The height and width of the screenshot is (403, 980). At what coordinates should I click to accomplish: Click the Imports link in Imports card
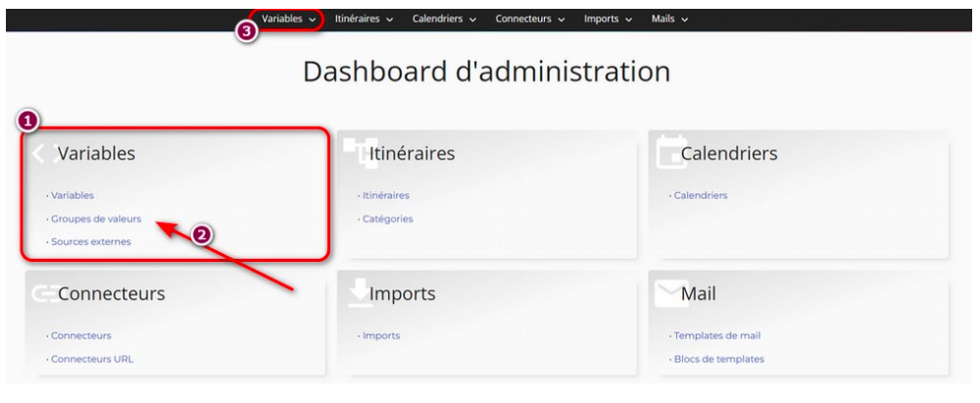coord(382,335)
